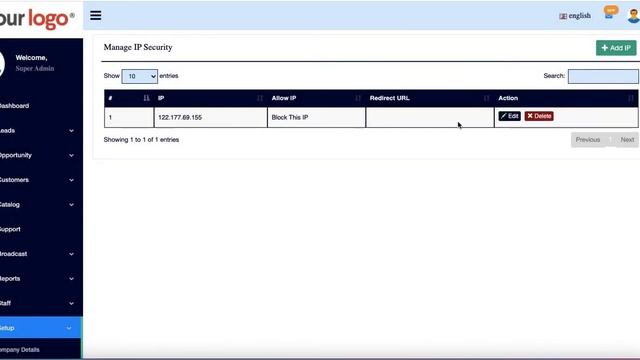Expand the Reports menu chevron
The image size is (640, 360).
click(x=71, y=279)
